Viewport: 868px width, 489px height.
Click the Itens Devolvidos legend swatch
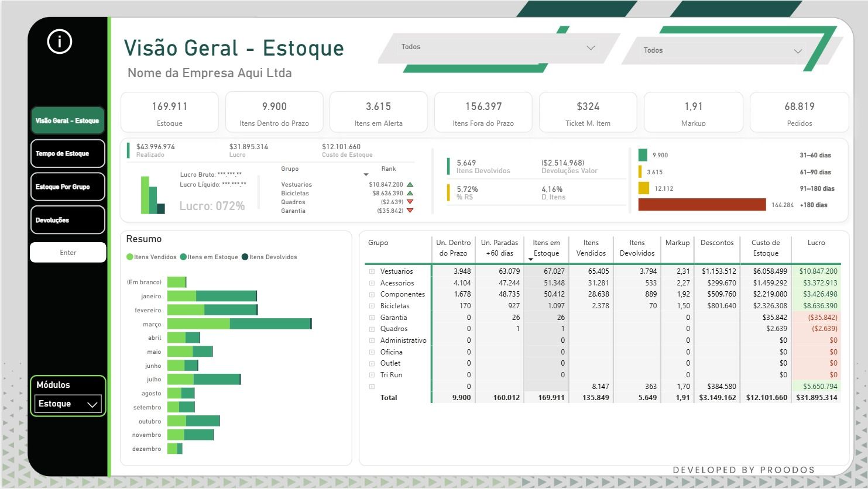[245, 257]
